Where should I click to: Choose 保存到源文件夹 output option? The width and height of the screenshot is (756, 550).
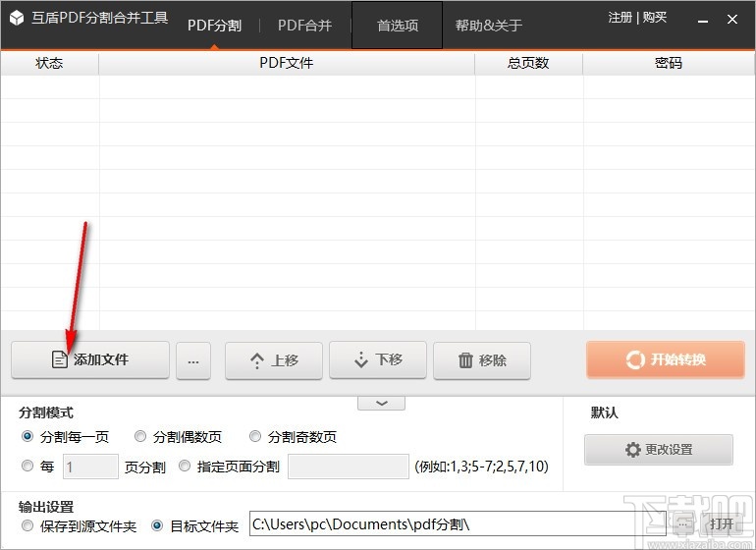27,525
